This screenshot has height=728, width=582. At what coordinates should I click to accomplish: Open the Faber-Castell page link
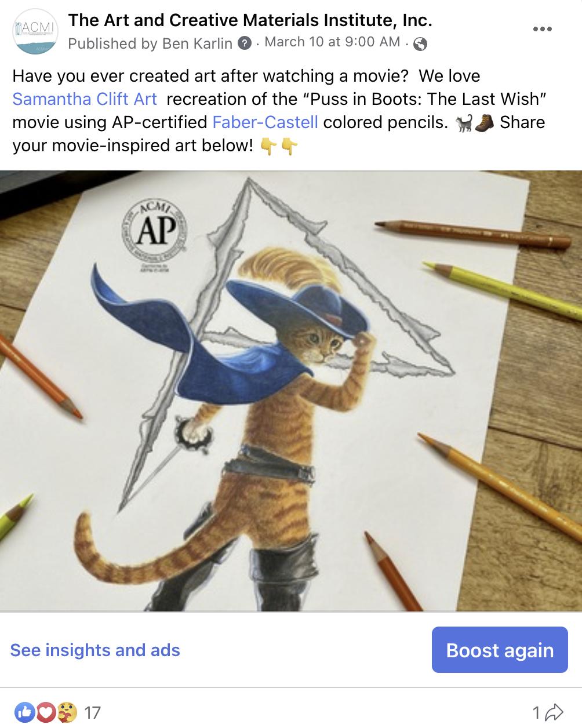pos(265,122)
